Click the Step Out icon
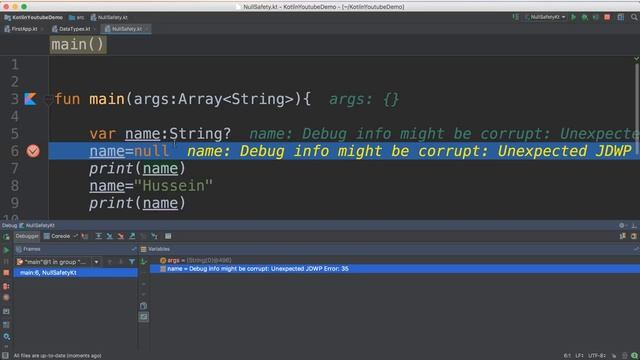 132,236
